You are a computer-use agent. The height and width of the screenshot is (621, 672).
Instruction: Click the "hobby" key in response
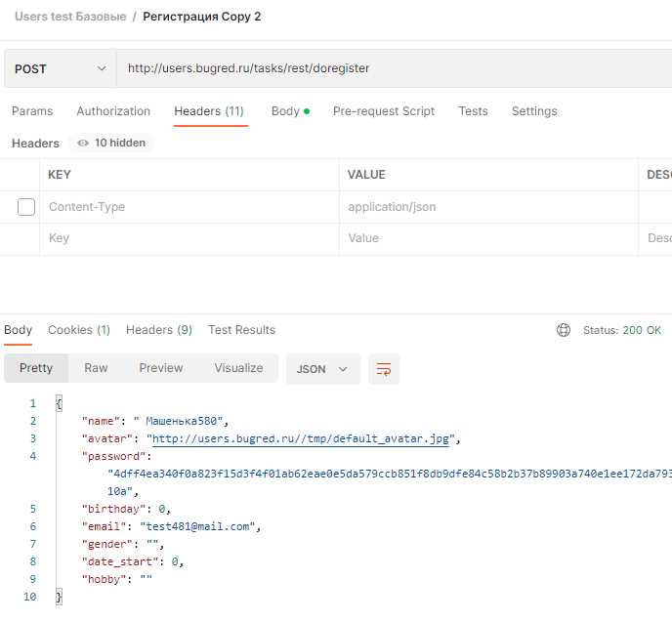[105, 579]
